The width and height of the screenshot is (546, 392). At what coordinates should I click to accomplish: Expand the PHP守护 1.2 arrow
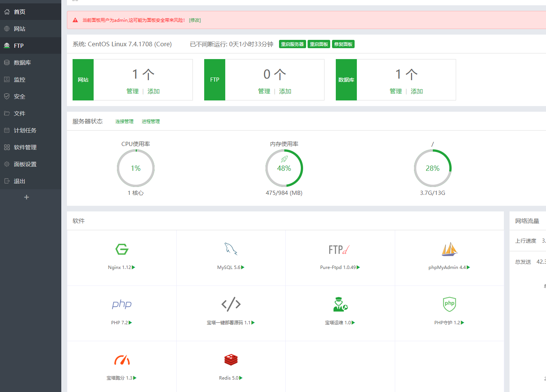[463, 323]
